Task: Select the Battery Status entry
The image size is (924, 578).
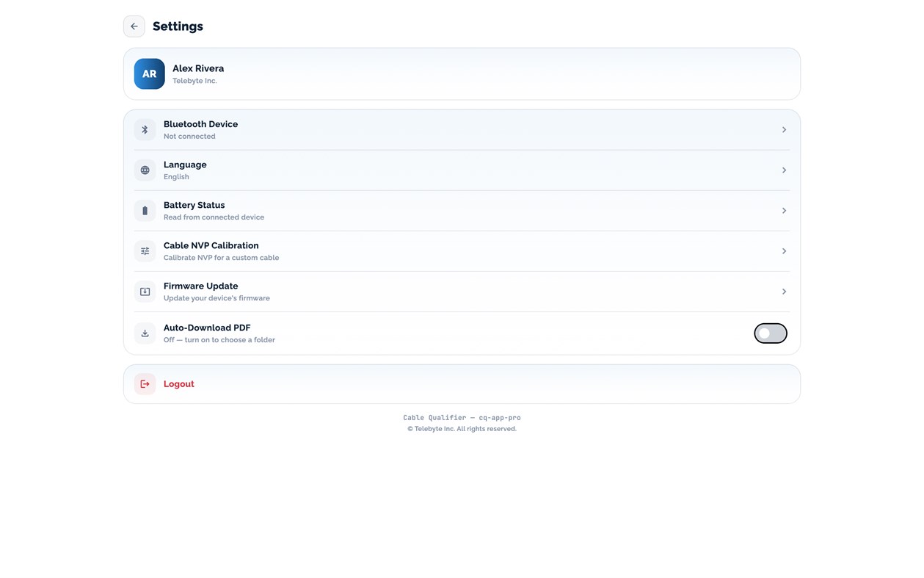Action: (x=462, y=211)
